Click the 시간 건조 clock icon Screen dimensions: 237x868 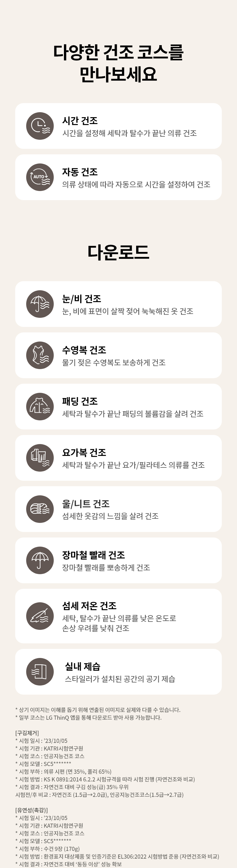40,126
